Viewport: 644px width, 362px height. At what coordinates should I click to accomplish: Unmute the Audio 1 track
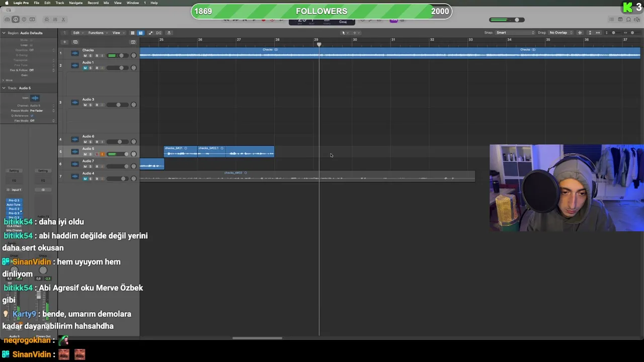pos(85,68)
